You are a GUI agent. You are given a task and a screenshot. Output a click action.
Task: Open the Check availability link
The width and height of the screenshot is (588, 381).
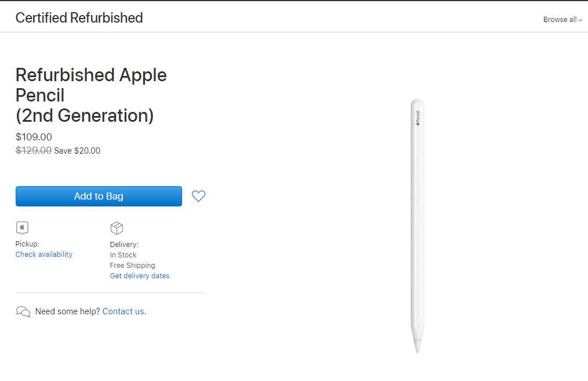(44, 254)
